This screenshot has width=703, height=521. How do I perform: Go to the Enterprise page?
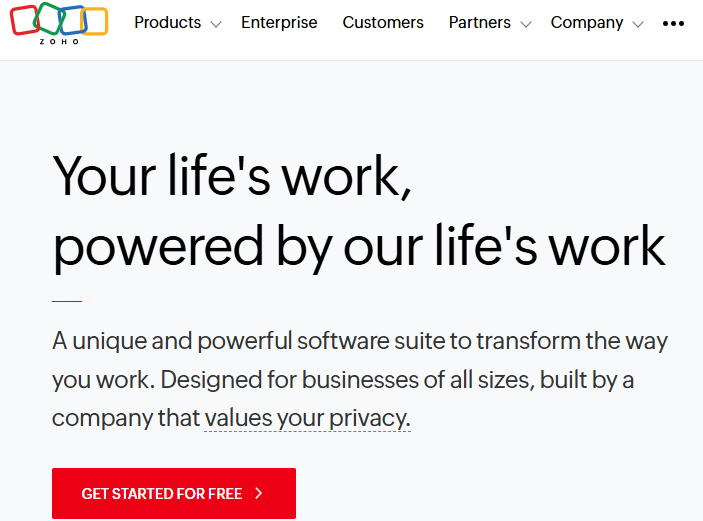click(x=279, y=22)
